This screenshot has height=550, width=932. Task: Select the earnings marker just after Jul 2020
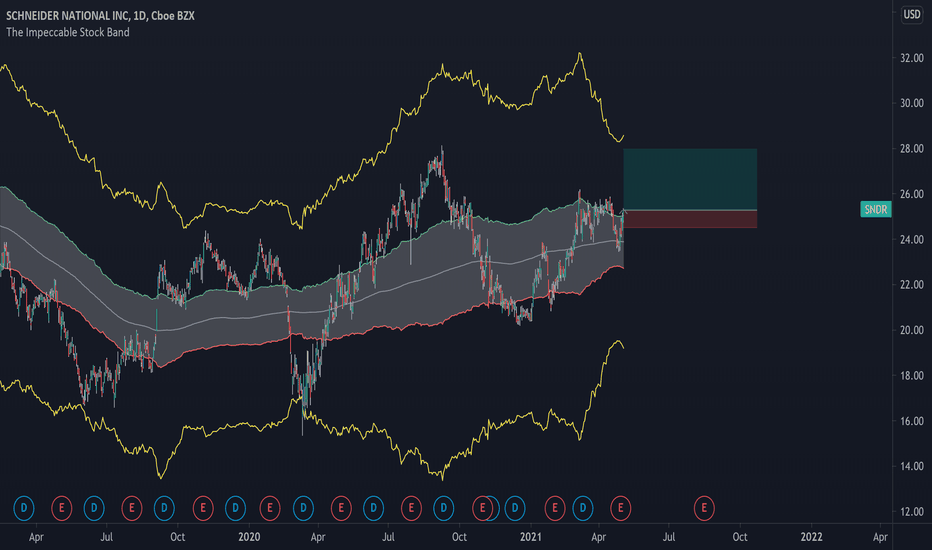(411, 508)
